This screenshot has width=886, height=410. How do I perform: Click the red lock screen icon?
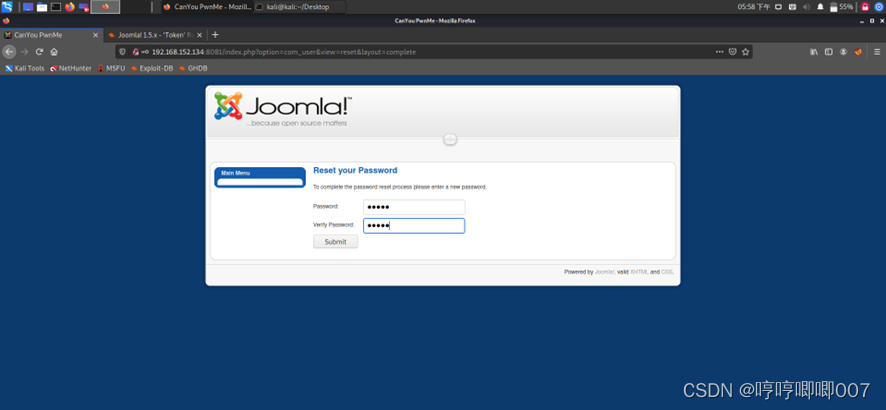tap(865, 7)
